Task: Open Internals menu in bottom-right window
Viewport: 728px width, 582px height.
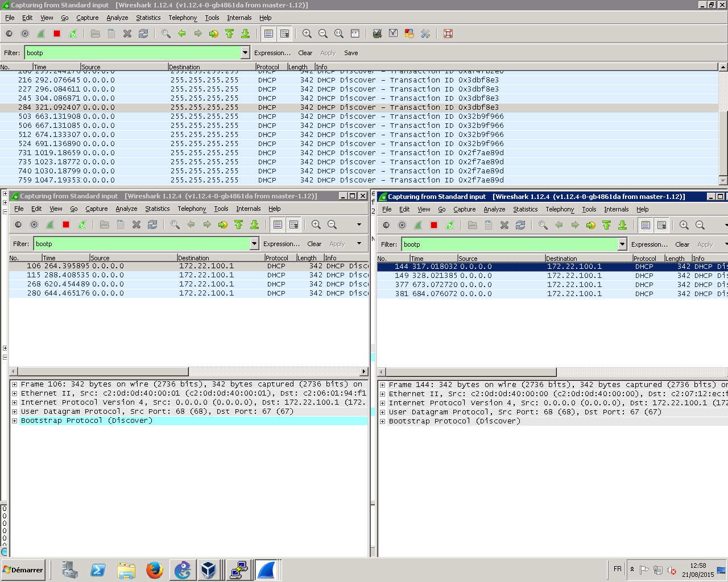Action: pos(617,209)
